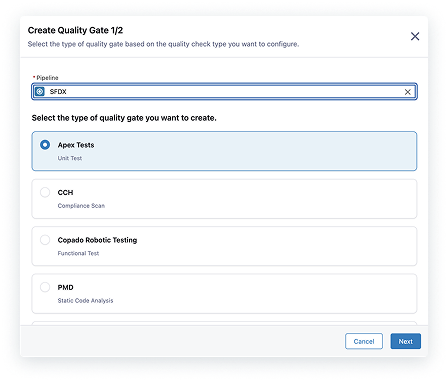Click the SFDX pipeline icon
Screen dimensions: 448x381
40,92
